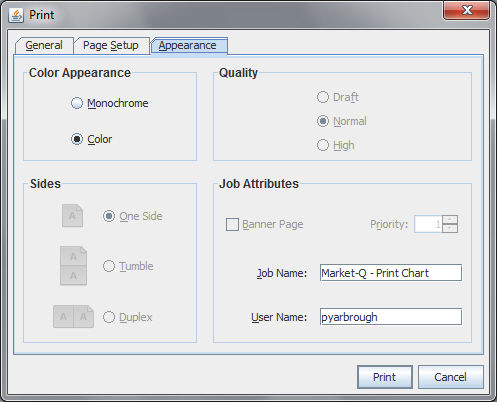Click the One Side page icon

pyautogui.click(x=72, y=215)
